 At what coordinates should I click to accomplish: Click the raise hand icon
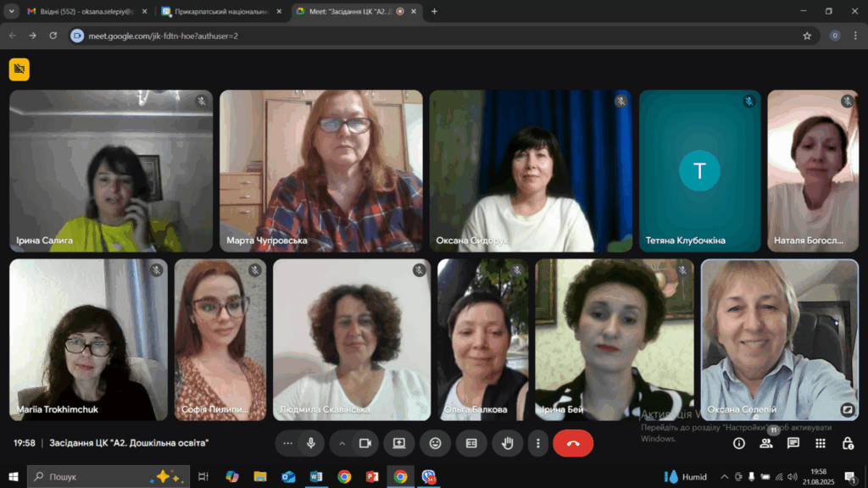point(508,443)
